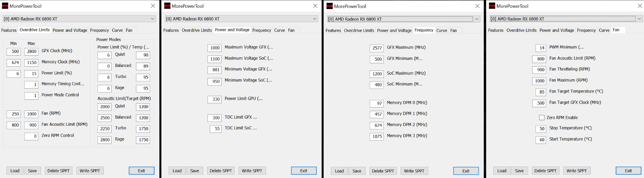Edit Memory DPM 0 field 97

(x=377, y=103)
